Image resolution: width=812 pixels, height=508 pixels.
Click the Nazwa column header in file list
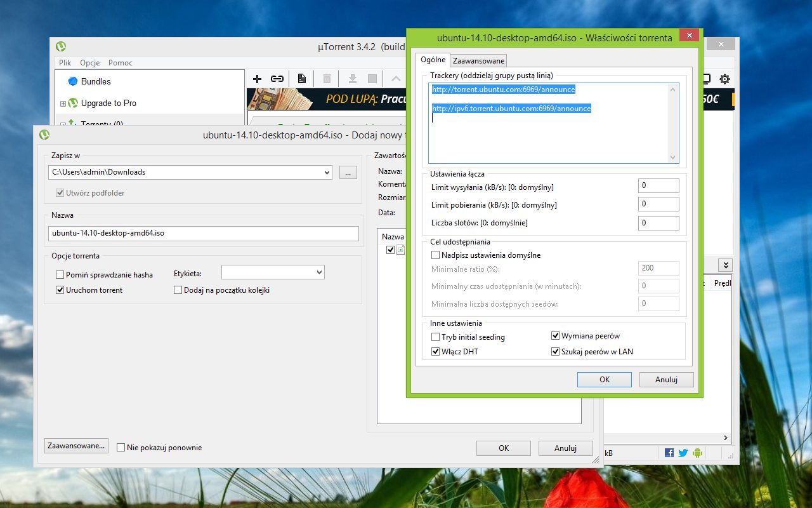coord(393,236)
